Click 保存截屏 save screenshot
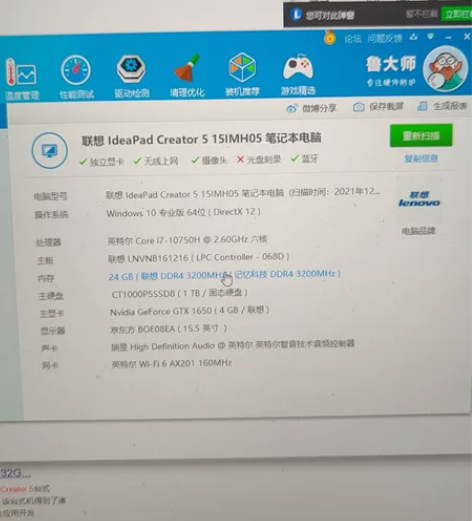The width and height of the screenshot is (472, 521). [378, 107]
